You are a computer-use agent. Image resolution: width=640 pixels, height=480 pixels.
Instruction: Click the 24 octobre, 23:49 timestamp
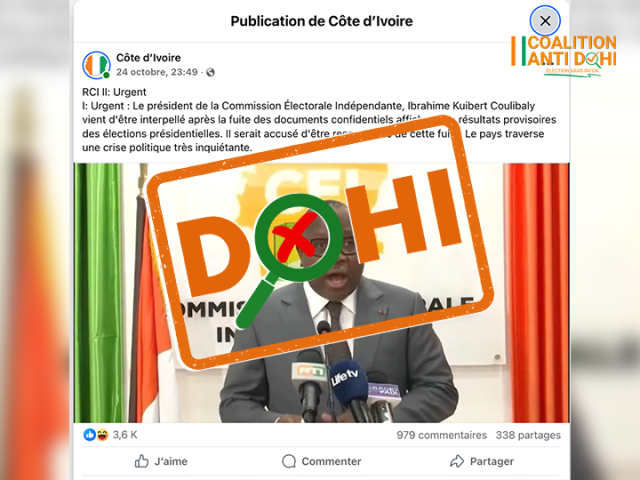coord(157,72)
